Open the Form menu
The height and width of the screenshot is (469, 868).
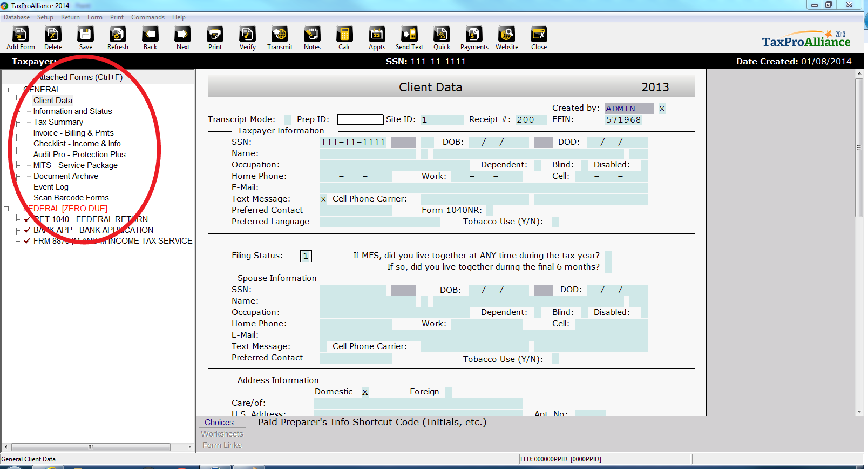(x=95, y=17)
